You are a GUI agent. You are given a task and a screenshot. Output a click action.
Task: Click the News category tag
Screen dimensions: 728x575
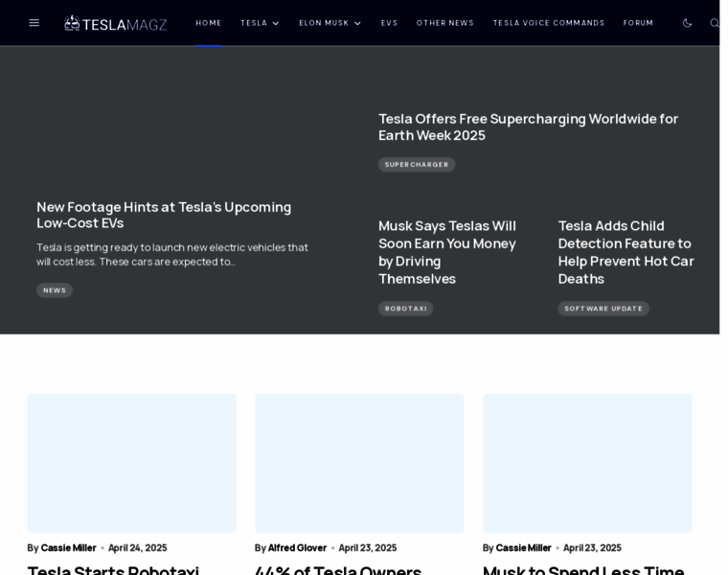click(x=55, y=290)
